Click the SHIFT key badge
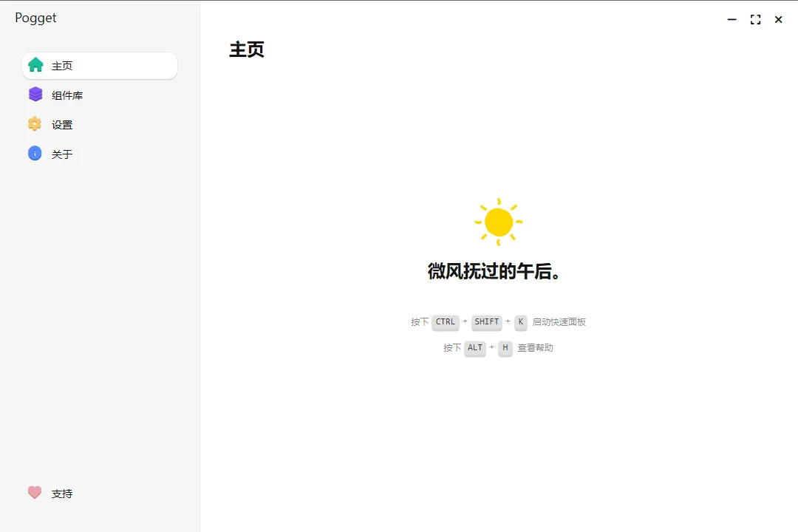The width and height of the screenshot is (798, 532). [x=486, y=322]
